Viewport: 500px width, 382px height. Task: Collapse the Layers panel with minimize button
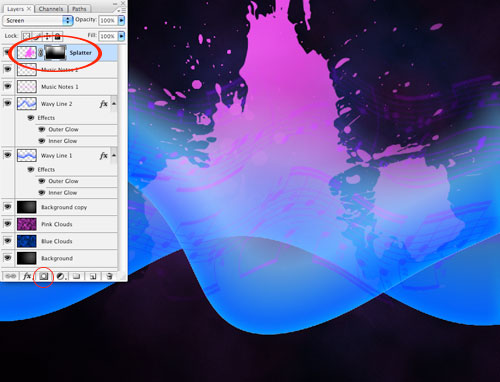pyautogui.click(x=115, y=4)
